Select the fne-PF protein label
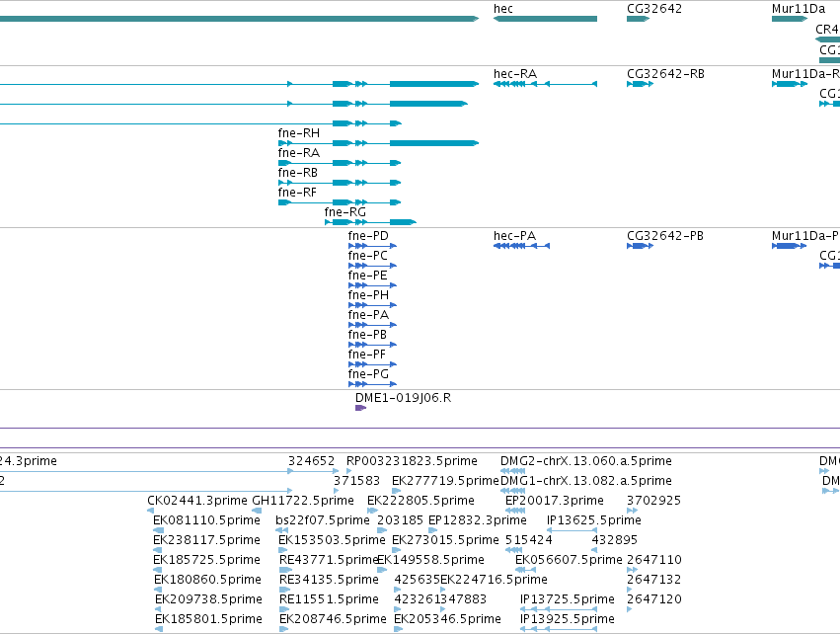This screenshot has width=840, height=634. pos(366,355)
